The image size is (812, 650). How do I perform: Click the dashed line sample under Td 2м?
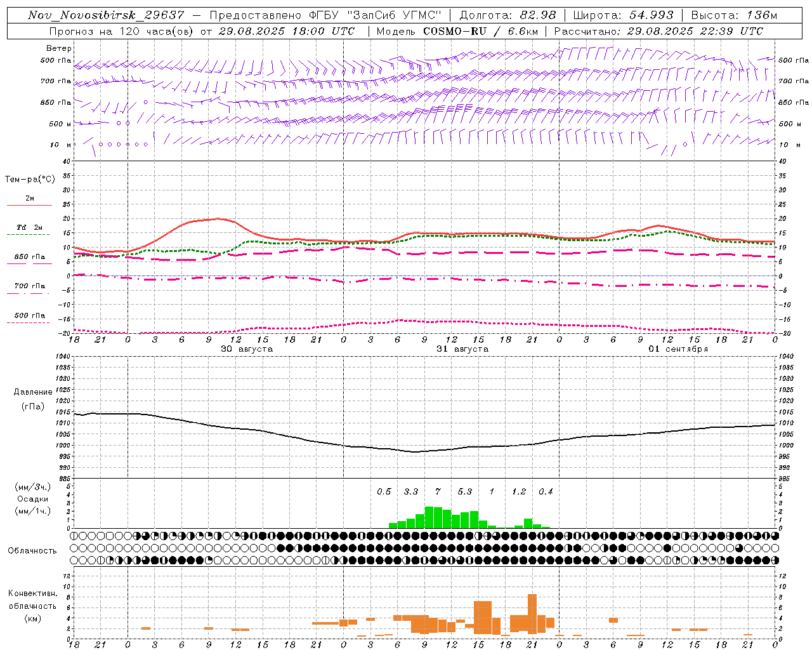click(28, 235)
